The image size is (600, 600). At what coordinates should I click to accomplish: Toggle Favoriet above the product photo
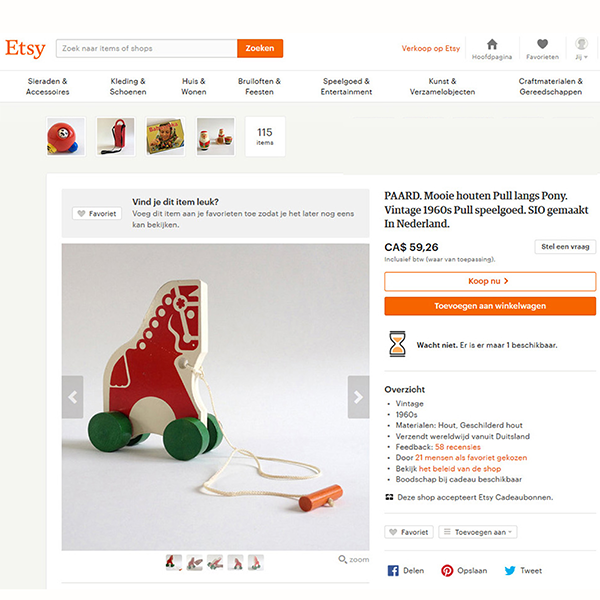(97, 213)
